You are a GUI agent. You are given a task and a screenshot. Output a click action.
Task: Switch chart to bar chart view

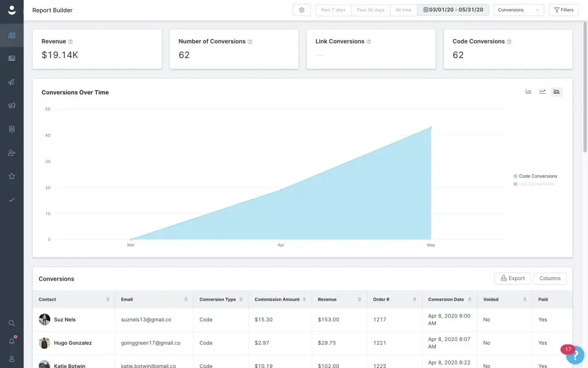click(528, 91)
